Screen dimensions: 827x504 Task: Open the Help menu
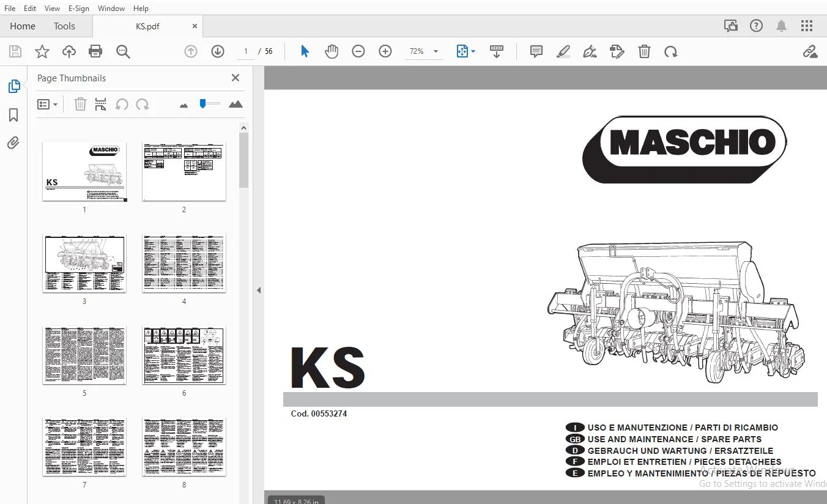pyautogui.click(x=141, y=9)
